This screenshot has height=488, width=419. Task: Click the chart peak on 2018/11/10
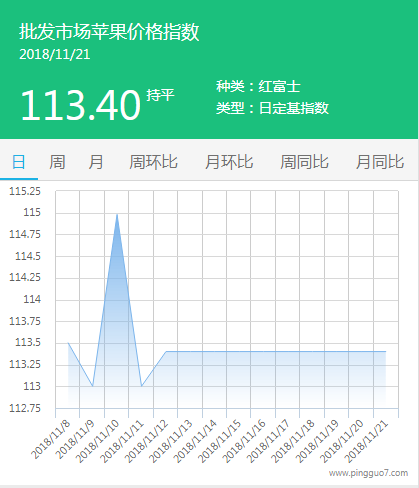point(117,214)
